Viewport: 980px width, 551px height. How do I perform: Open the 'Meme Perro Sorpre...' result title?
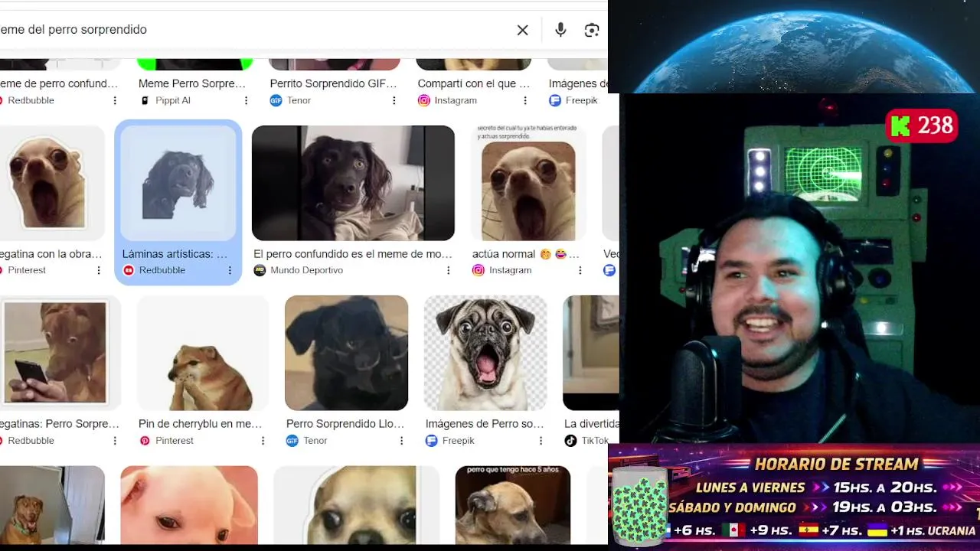[192, 83]
